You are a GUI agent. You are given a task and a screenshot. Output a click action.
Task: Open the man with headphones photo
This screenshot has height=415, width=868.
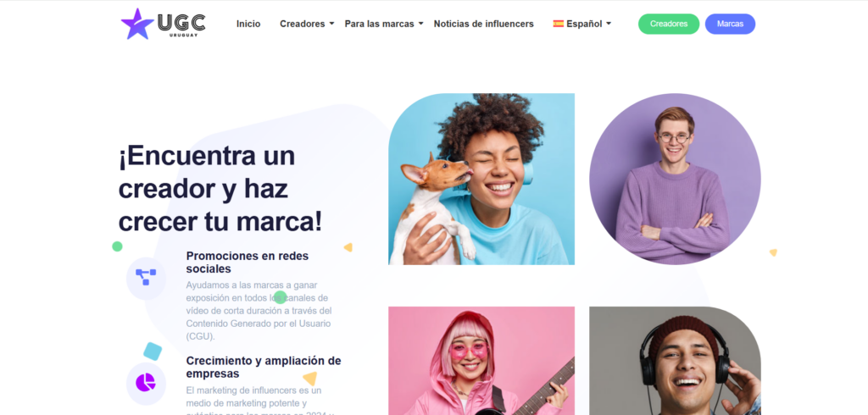pyautogui.click(x=675, y=361)
